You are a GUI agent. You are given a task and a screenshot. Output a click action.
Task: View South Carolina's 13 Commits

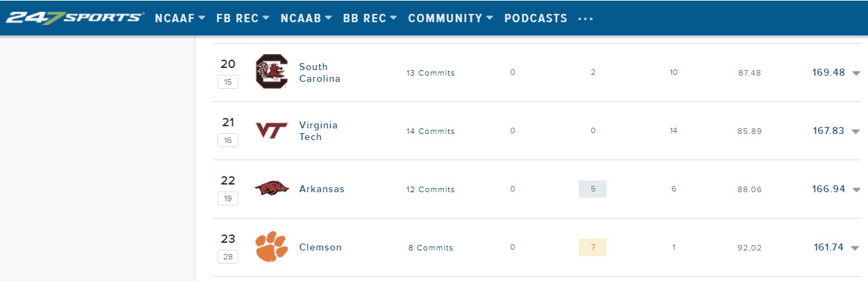(430, 73)
